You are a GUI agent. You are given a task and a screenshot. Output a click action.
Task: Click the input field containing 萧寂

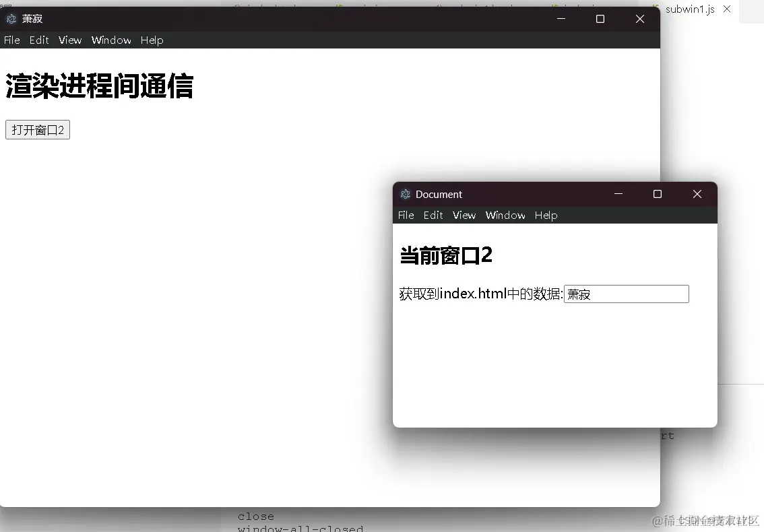pos(625,294)
